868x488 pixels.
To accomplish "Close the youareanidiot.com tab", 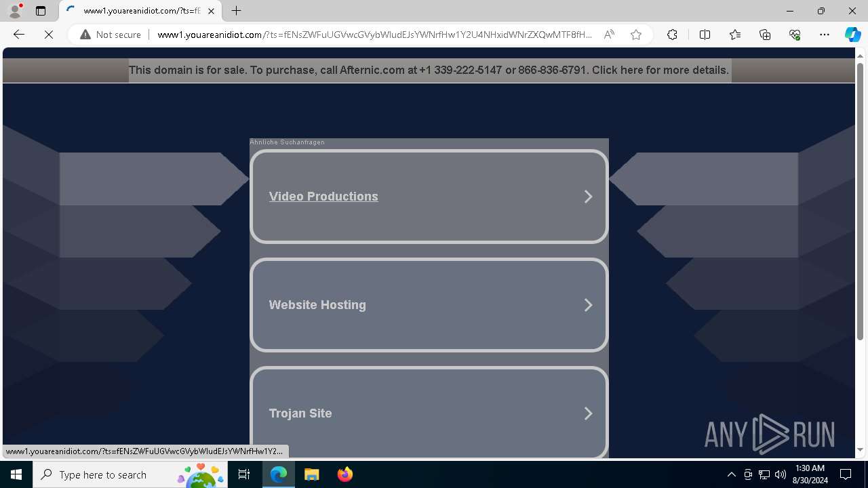I will (211, 11).
